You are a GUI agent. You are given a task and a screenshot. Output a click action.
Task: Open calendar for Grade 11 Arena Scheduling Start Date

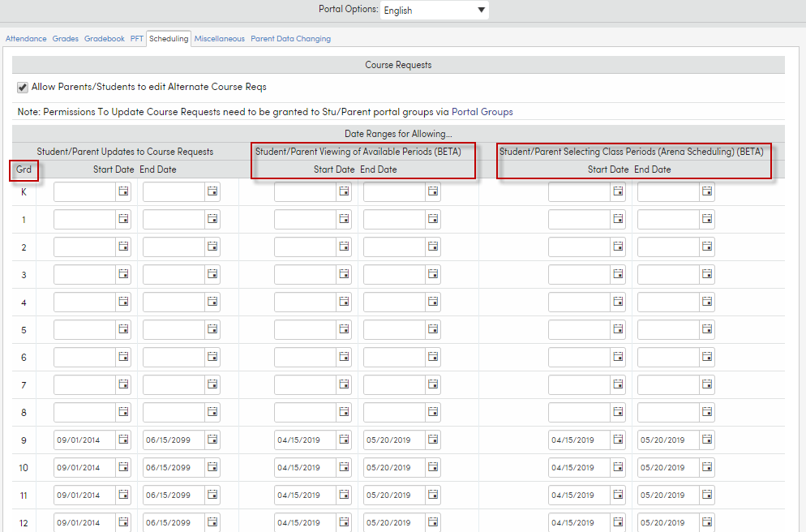617,495
